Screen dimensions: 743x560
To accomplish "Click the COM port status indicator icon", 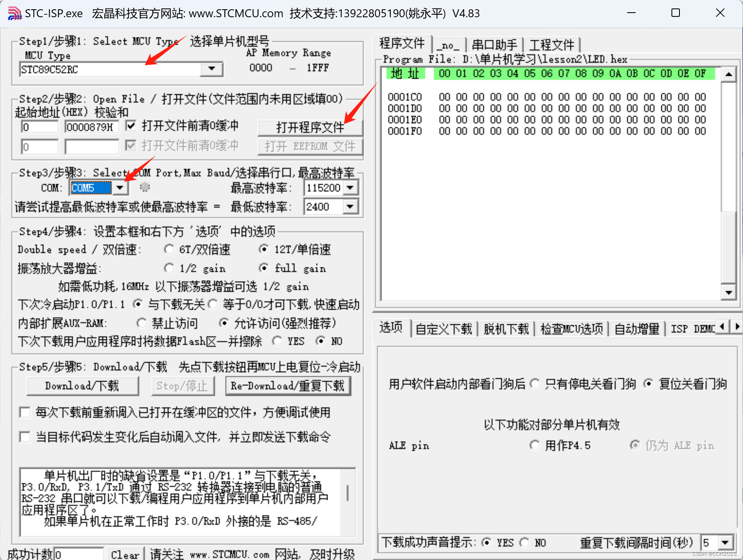I will 145,187.
